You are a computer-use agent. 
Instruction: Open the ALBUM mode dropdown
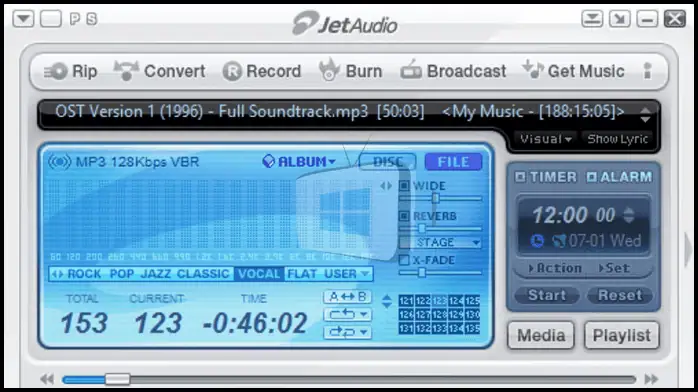coord(299,162)
